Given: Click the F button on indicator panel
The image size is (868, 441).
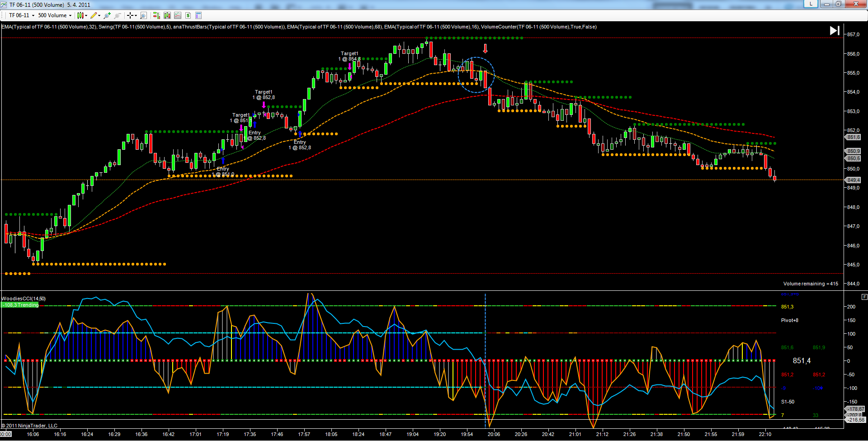Looking at the screenshot, I should [864, 297].
